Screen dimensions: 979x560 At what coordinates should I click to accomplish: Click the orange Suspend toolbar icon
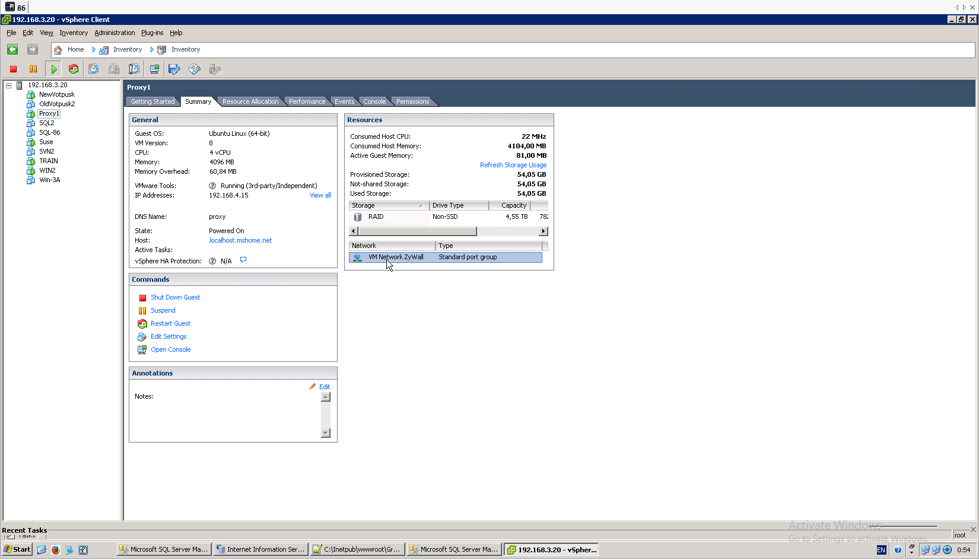33,69
